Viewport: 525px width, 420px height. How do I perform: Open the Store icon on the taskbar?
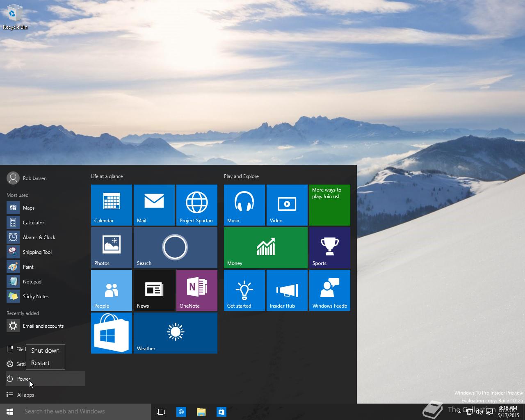coord(221,412)
